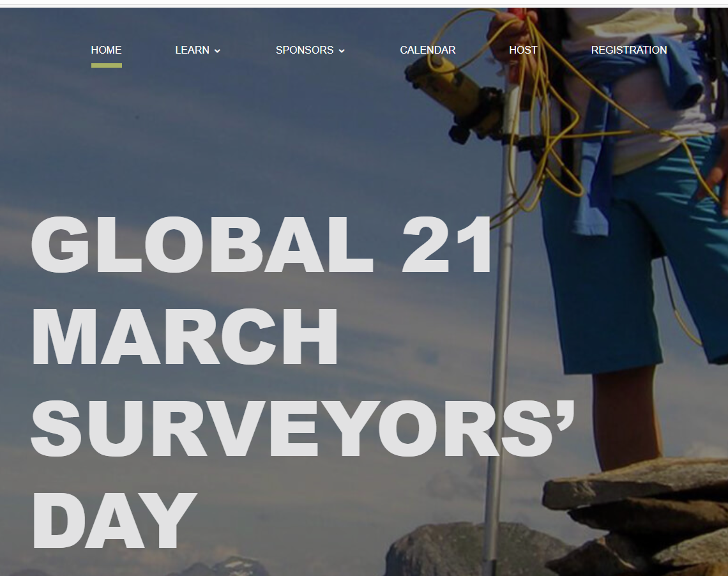
Task: Open the HOST page link
Action: click(x=523, y=50)
